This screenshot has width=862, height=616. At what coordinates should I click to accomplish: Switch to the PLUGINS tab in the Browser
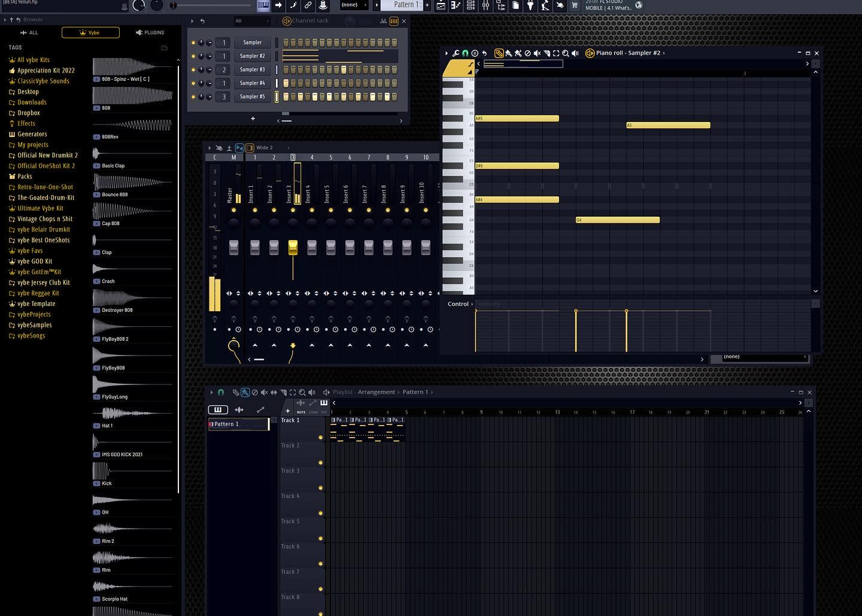coord(150,32)
